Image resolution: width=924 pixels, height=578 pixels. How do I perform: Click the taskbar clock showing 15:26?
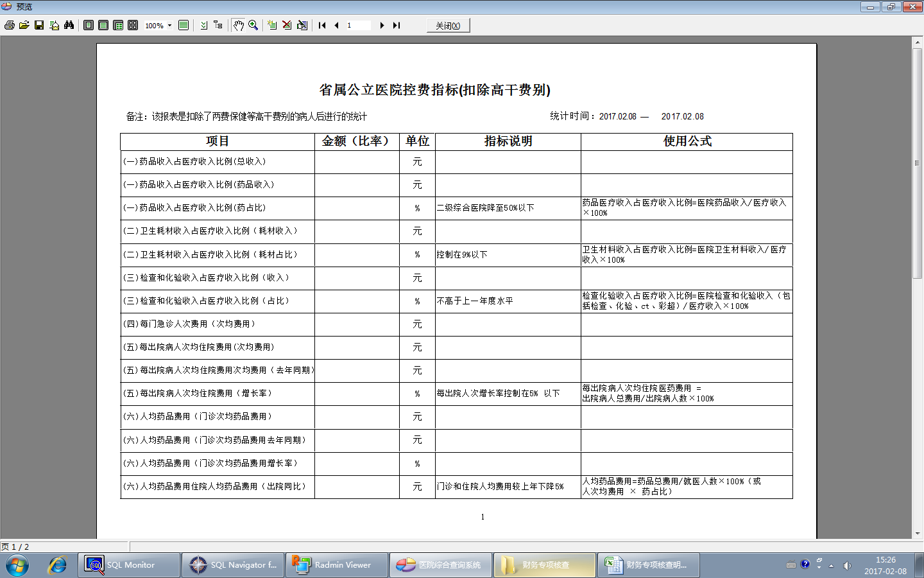click(886, 565)
